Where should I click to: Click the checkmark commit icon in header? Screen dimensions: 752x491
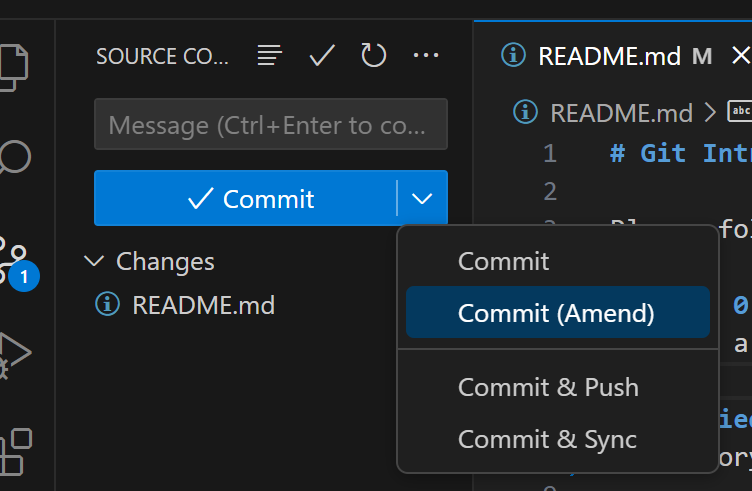tap(322, 55)
